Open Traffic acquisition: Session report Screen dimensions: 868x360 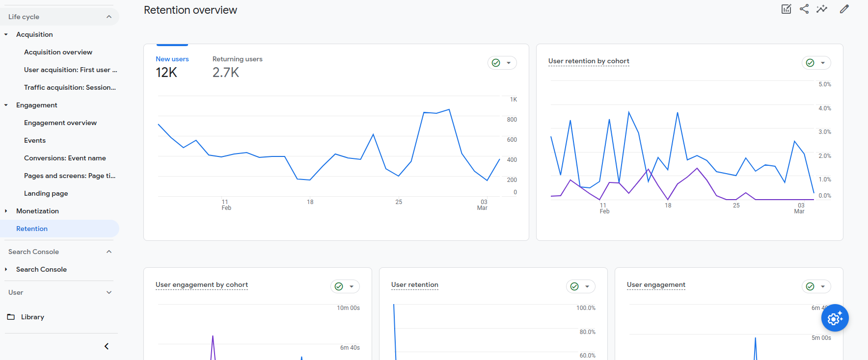click(x=70, y=87)
